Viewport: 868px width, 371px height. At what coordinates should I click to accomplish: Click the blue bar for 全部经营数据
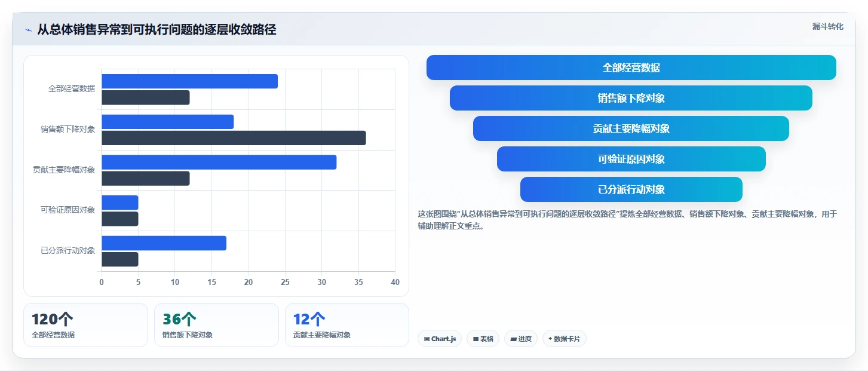[189, 81]
